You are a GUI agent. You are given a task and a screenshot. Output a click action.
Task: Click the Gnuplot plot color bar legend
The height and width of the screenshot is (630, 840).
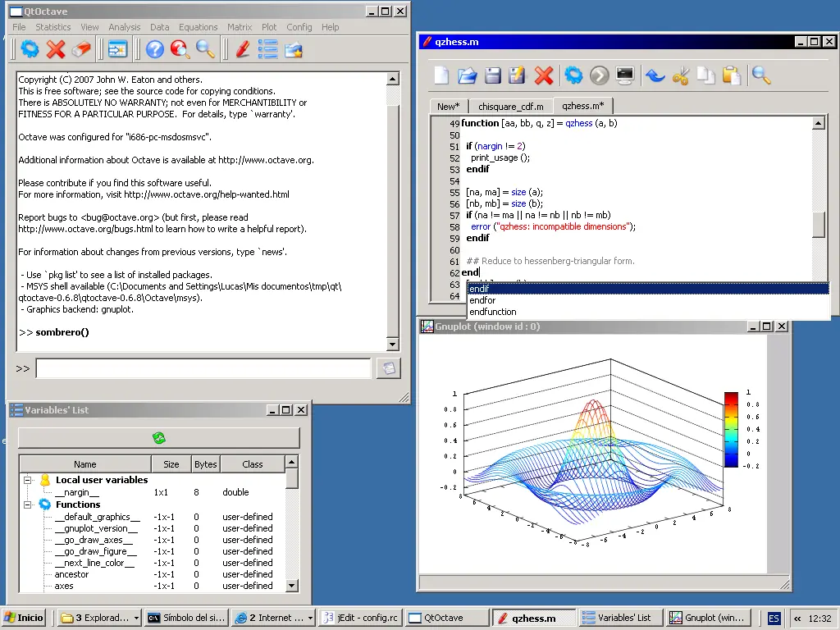pos(731,430)
